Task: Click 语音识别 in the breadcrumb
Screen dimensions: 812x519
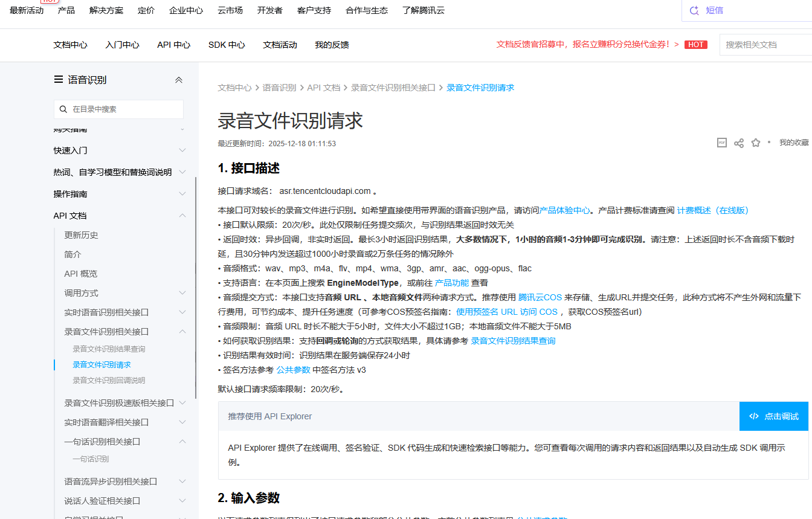Action: pos(279,88)
